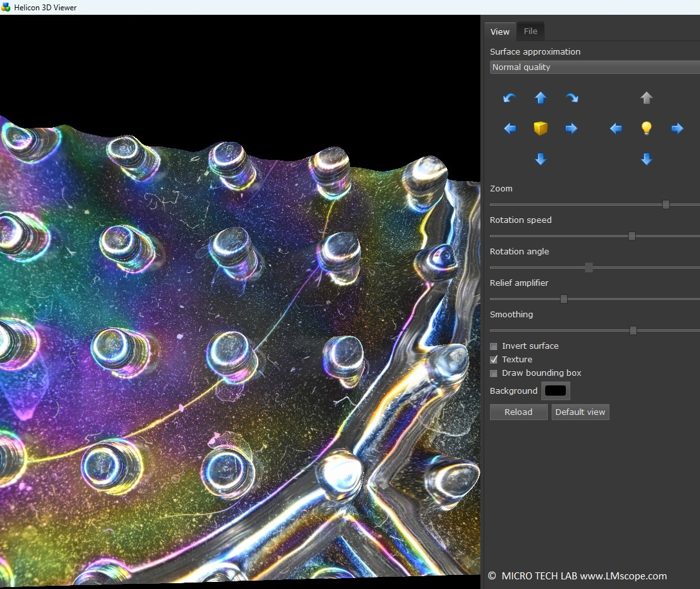
Task: Click the clockwise rotation arrow icon
Action: [572, 98]
